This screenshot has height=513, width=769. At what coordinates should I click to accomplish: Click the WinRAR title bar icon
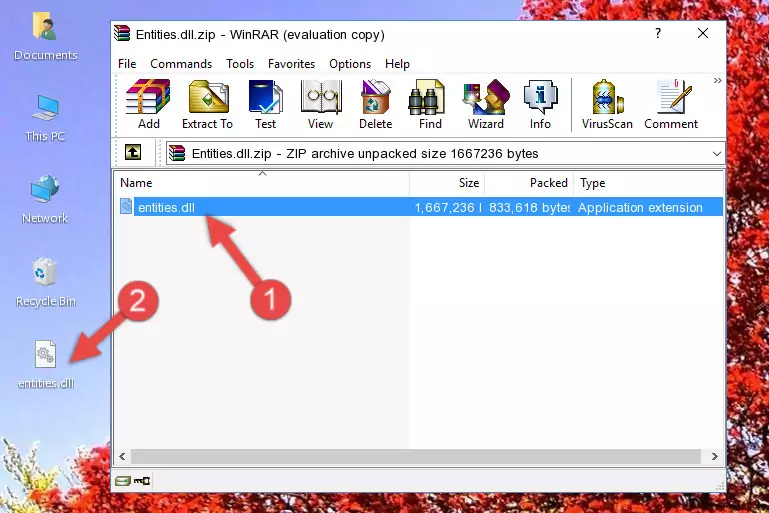(x=122, y=33)
